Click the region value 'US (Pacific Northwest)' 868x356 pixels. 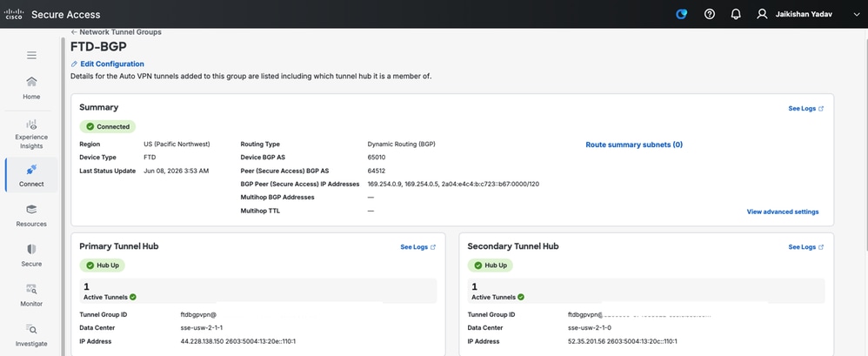177,144
